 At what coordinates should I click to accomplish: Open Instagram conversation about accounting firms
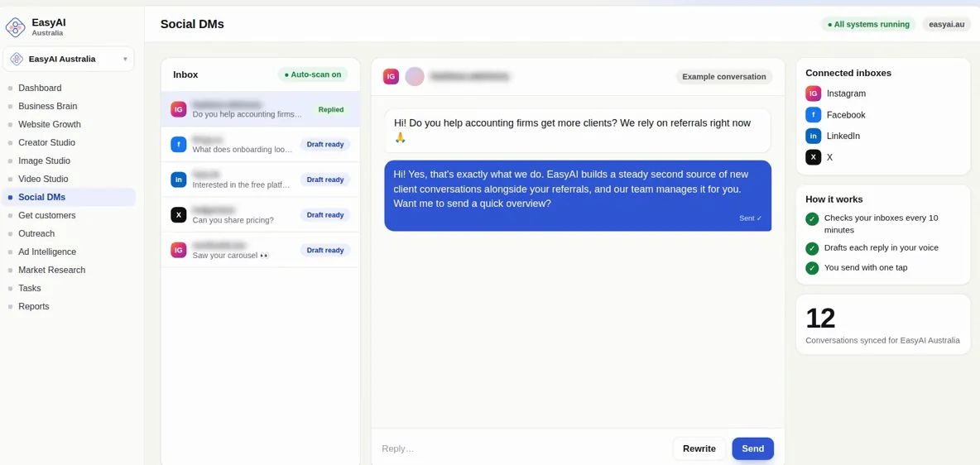260,109
